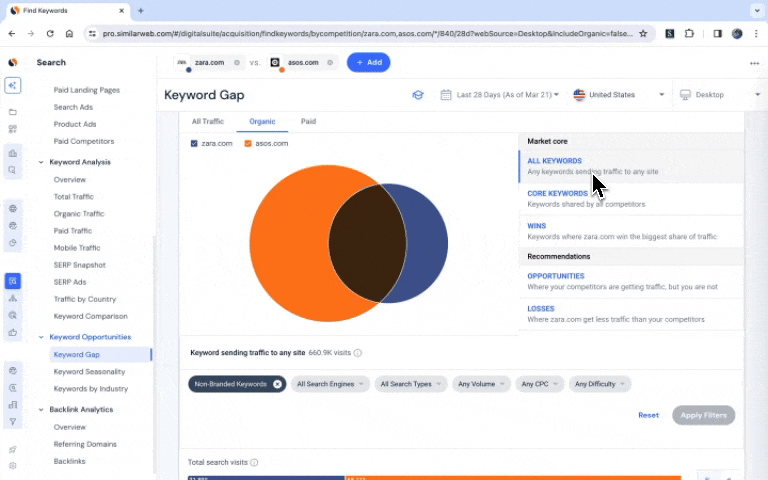
Task: Open the Any CPC filter
Action: pyautogui.click(x=539, y=384)
